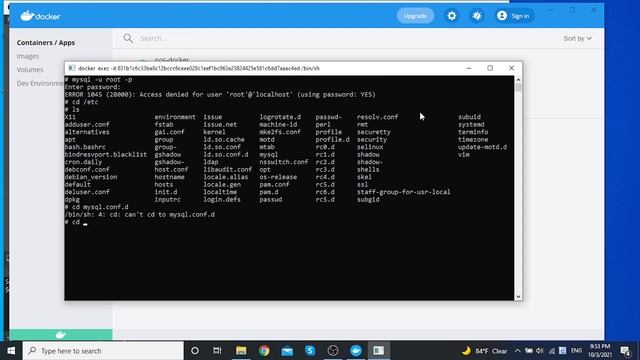Open the troubleshoot bug icon in Docker

coord(477,16)
